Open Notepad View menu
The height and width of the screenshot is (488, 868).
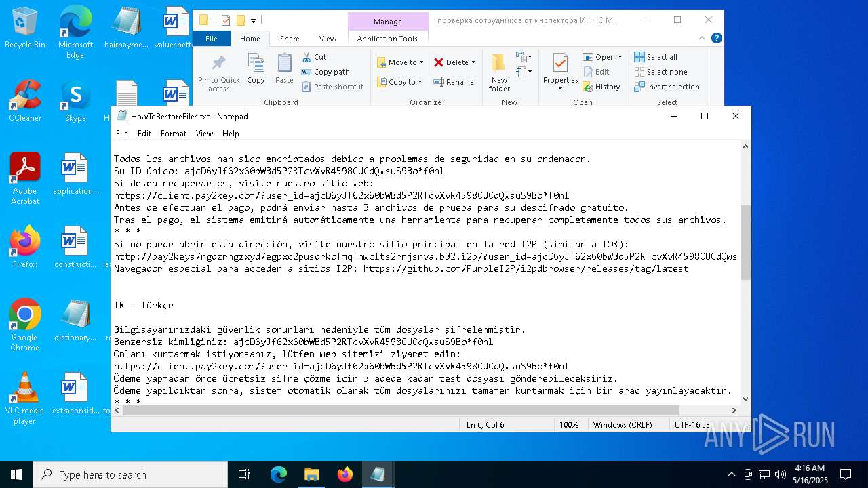click(x=204, y=134)
